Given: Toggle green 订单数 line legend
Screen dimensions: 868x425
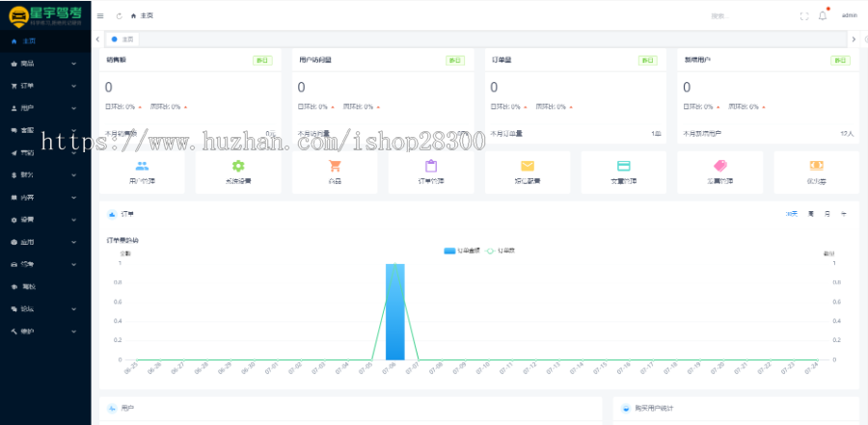Looking at the screenshot, I should [x=501, y=251].
